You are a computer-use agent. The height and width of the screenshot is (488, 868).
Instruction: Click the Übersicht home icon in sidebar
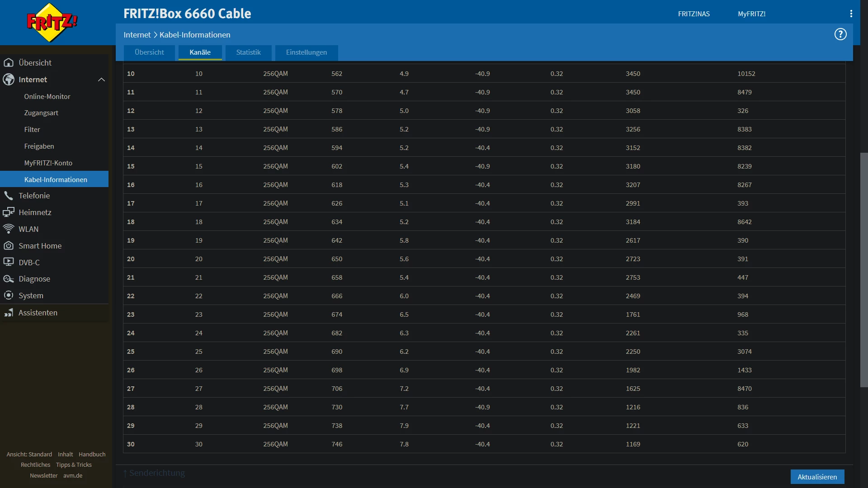click(x=9, y=63)
